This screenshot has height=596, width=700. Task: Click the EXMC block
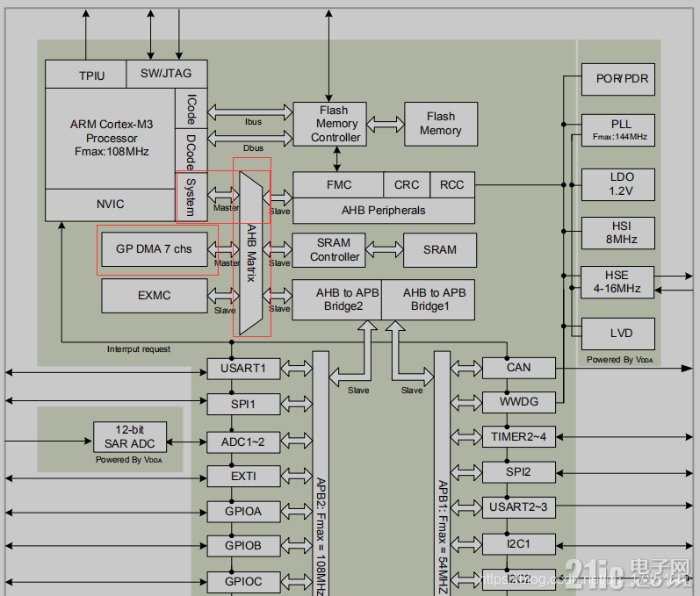coord(155,296)
